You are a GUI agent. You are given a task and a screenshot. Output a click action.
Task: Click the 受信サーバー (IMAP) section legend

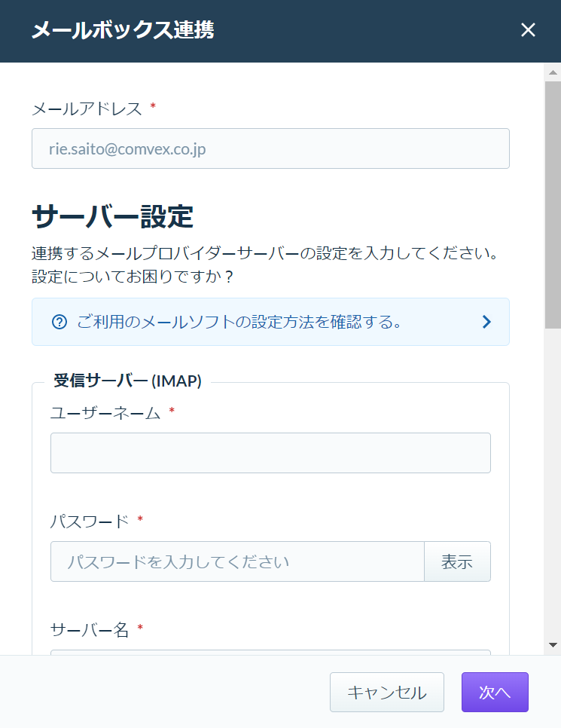(x=127, y=381)
